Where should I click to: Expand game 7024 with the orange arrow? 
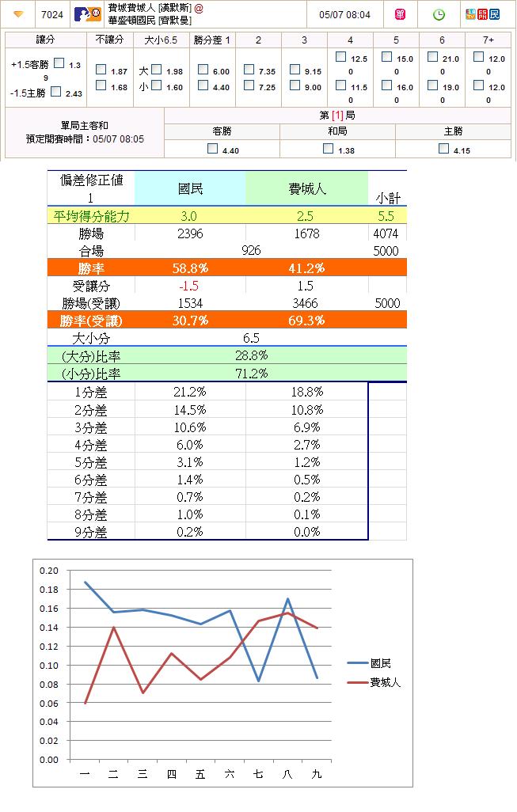[x=19, y=14]
